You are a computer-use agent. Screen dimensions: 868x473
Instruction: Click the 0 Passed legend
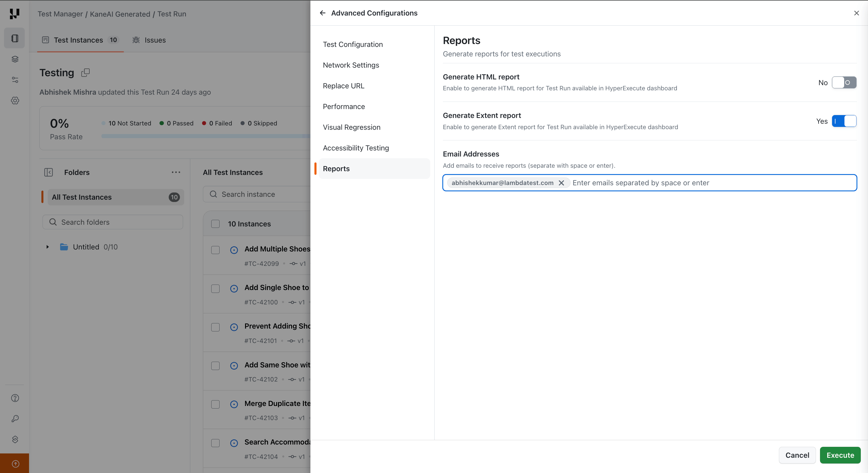176,123
